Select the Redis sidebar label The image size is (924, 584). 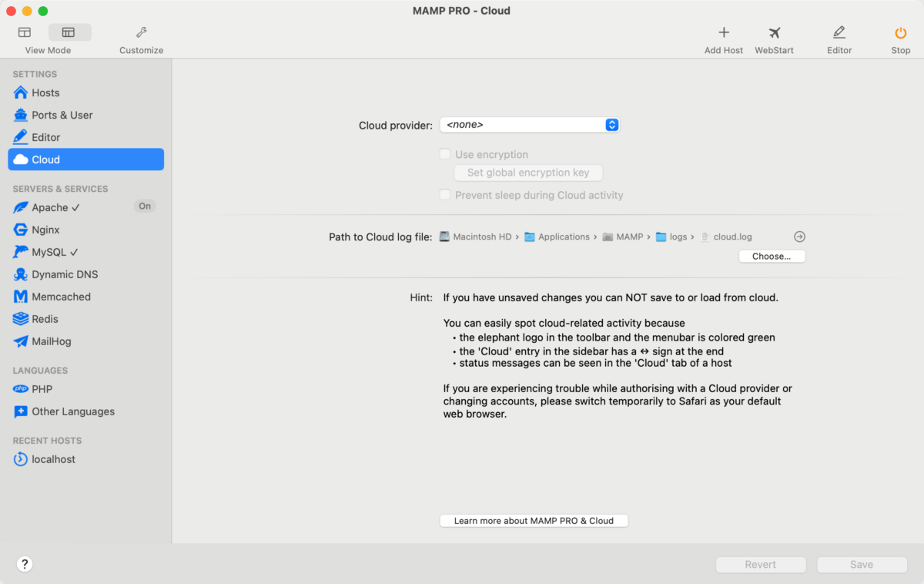click(45, 319)
